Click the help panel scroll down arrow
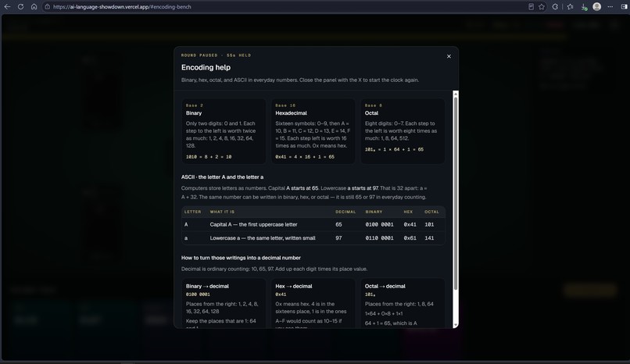 click(x=455, y=325)
